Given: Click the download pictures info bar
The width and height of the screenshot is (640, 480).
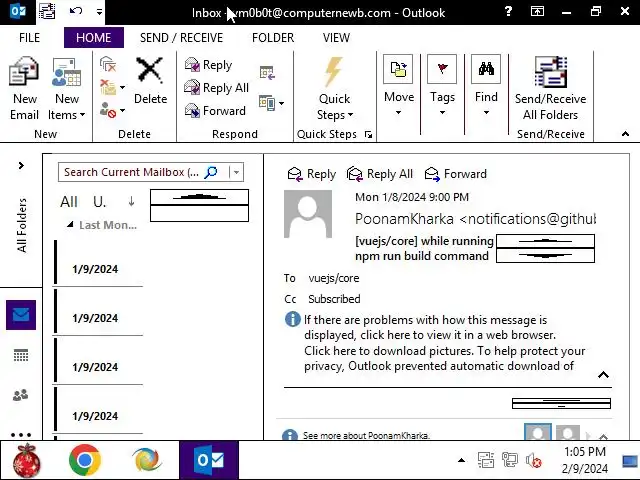Looking at the screenshot, I should point(444,358).
